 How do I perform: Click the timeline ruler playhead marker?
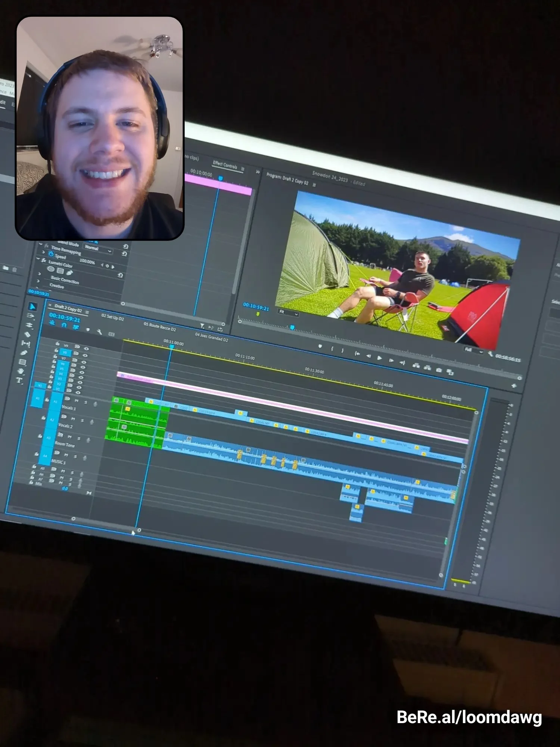172,347
